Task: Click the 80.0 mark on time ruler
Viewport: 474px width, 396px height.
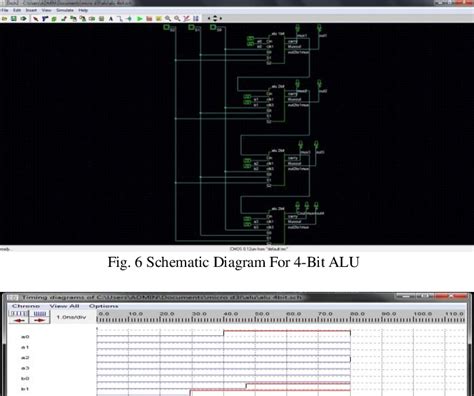Action: (357, 314)
